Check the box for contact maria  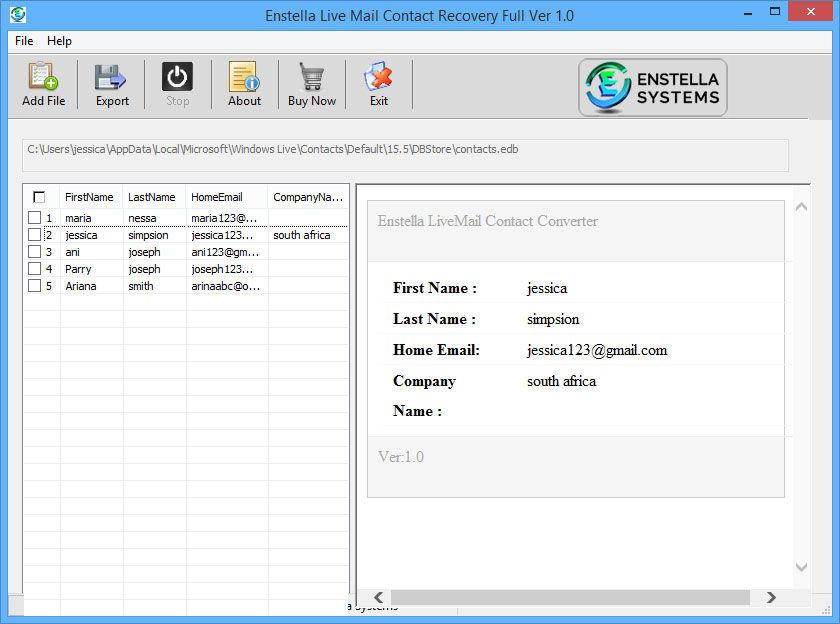34,217
